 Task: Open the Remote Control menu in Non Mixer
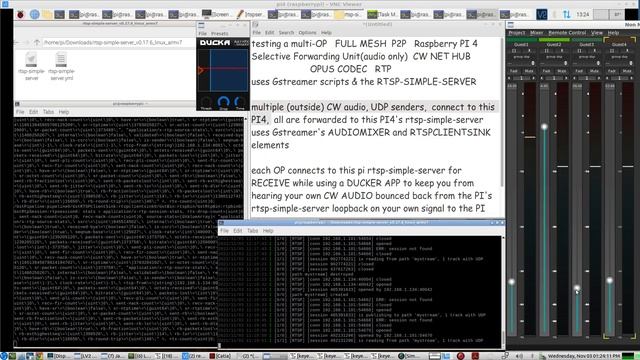(567, 33)
